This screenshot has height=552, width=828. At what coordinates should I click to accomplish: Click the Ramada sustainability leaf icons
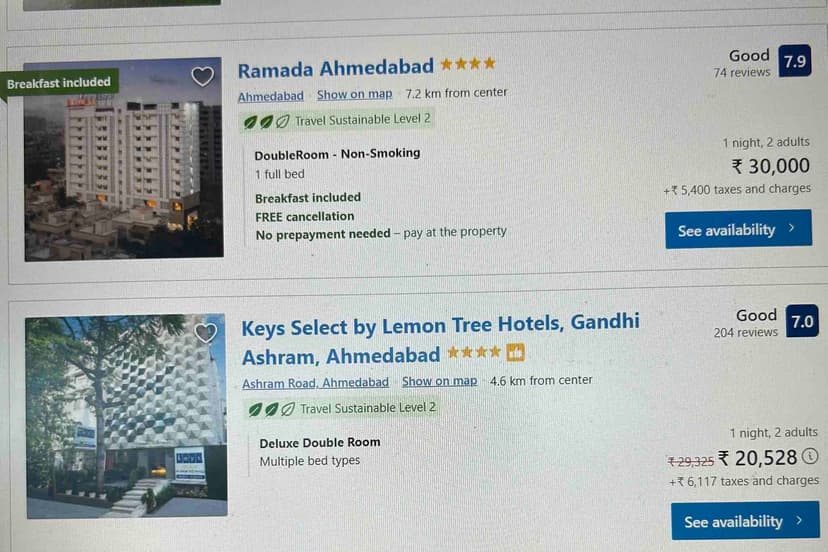tap(266, 121)
